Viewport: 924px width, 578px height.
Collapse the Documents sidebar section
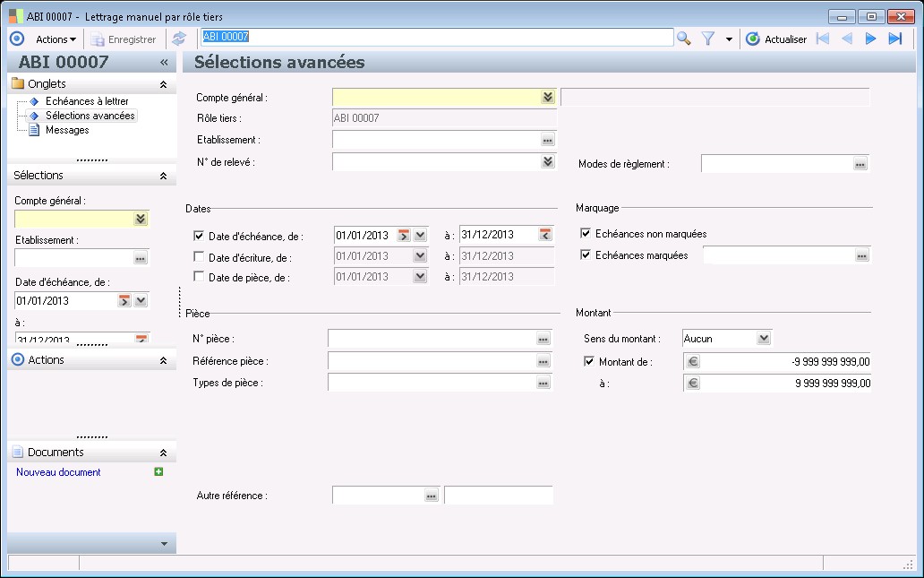[x=163, y=453]
